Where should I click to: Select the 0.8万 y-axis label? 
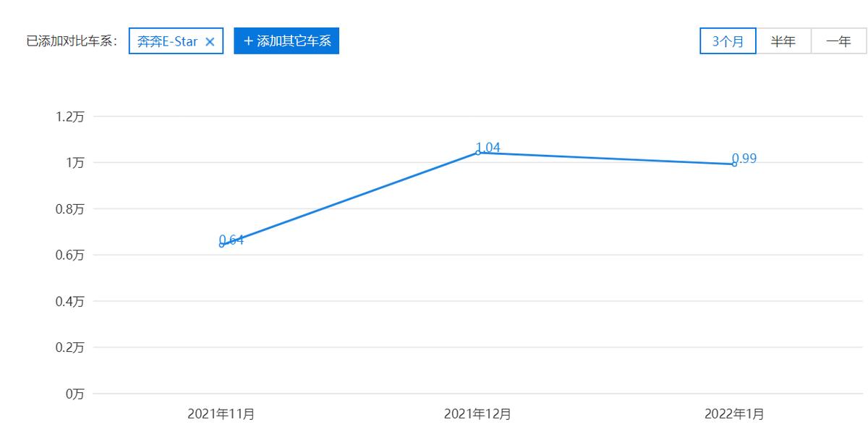(70, 209)
